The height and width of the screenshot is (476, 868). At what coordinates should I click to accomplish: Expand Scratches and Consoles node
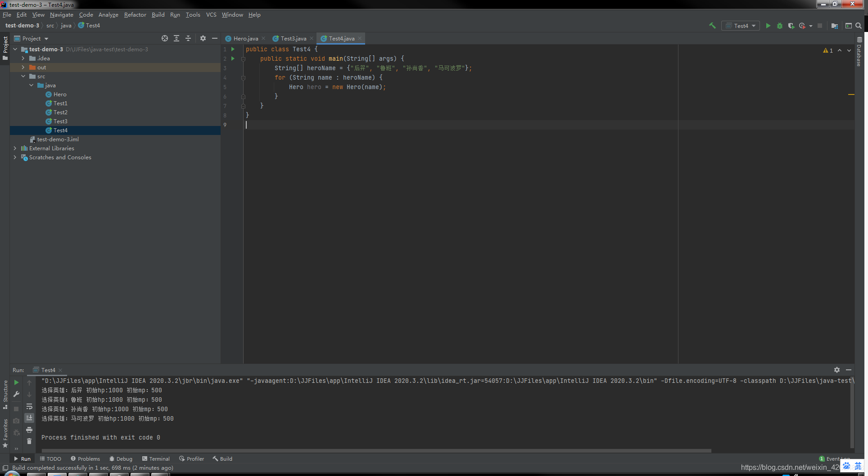pyautogui.click(x=15, y=157)
